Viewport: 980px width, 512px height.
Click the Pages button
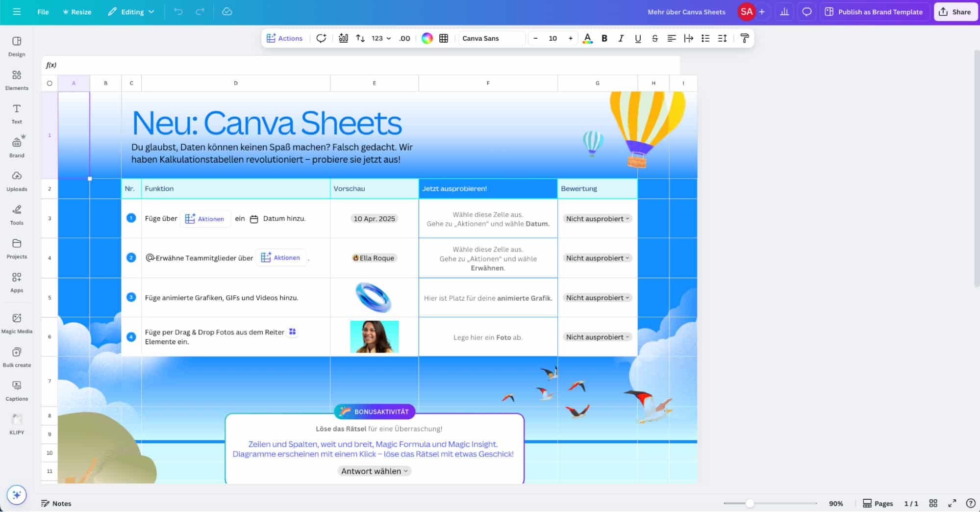point(878,503)
